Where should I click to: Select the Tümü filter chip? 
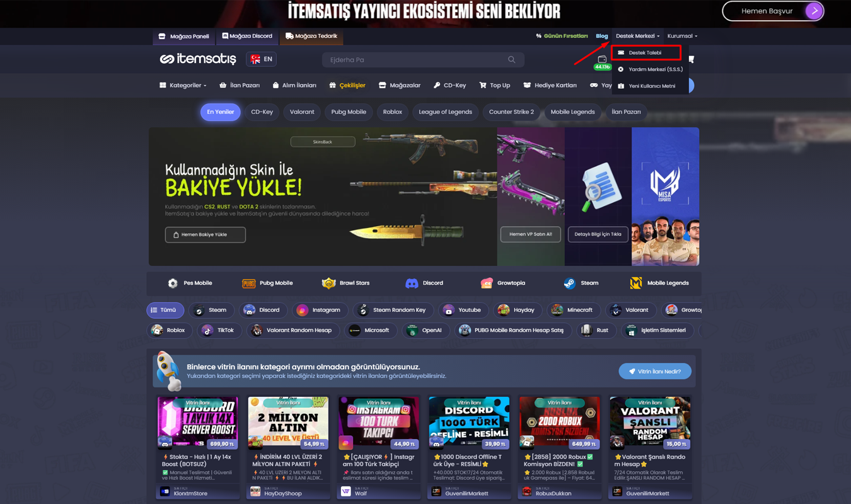165,310
